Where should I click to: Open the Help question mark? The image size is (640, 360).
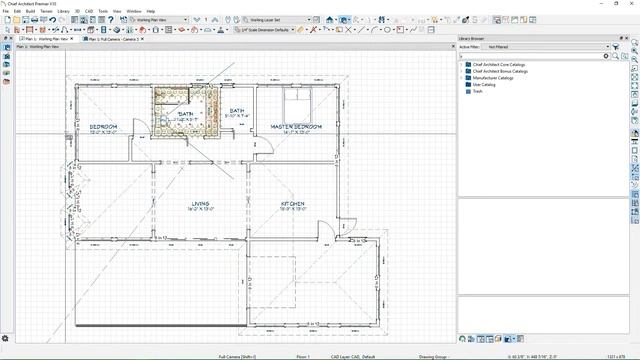111,20
